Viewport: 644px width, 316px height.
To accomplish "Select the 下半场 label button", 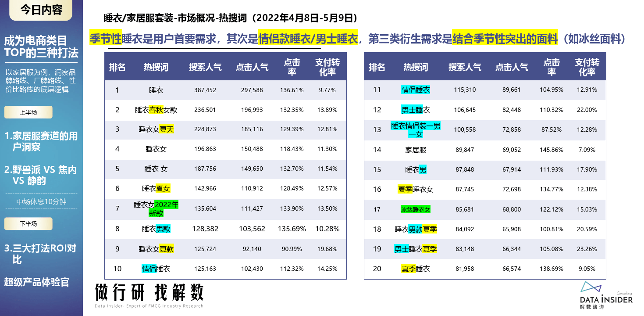I will point(28,224).
